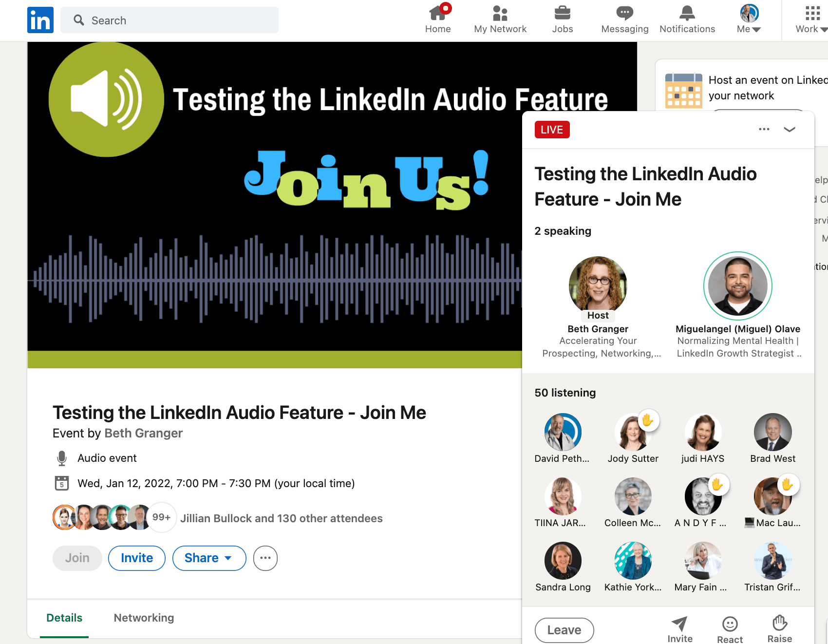Click the Search input field
Viewport: 828px width, 644px height.
click(x=169, y=20)
